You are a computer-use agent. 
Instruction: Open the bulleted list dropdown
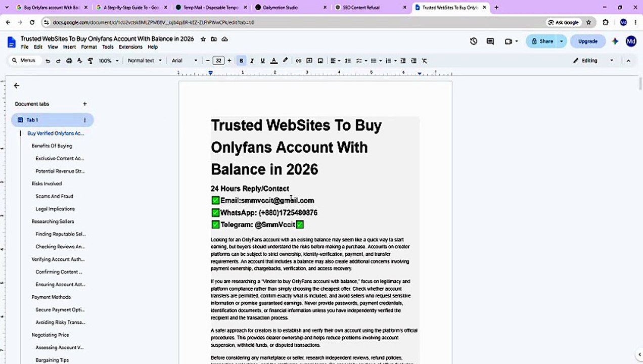point(376,61)
